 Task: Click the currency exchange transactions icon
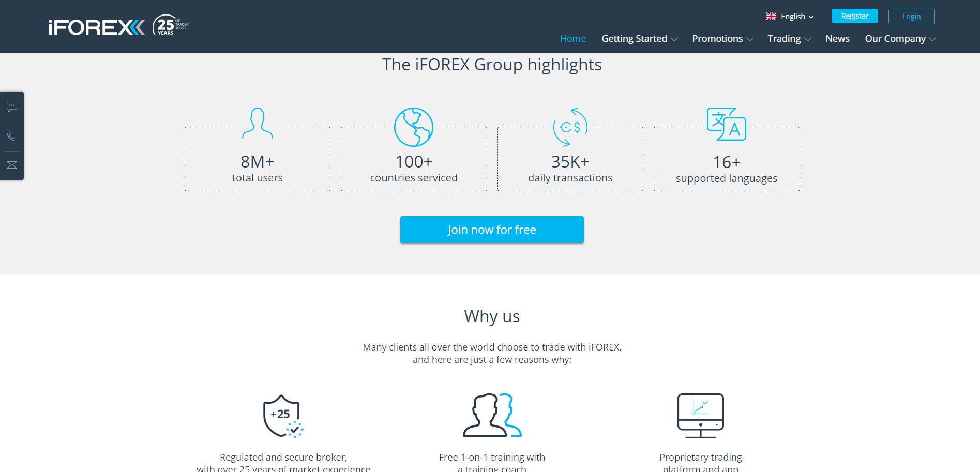click(x=570, y=127)
